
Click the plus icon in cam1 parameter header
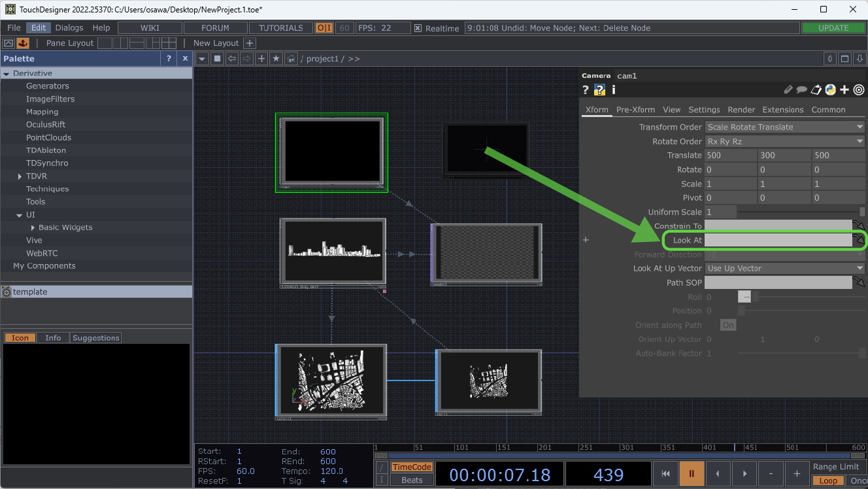coord(844,90)
